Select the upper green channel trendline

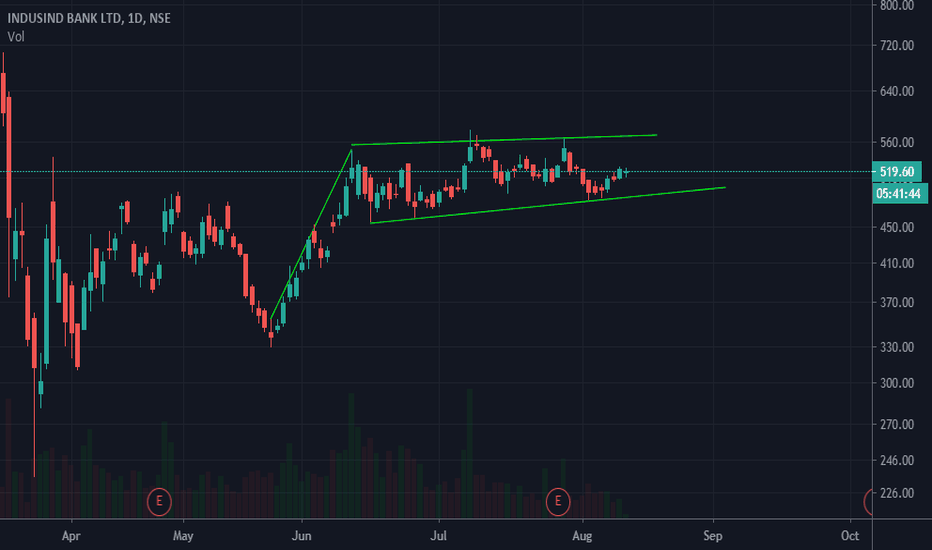click(x=504, y=140)
